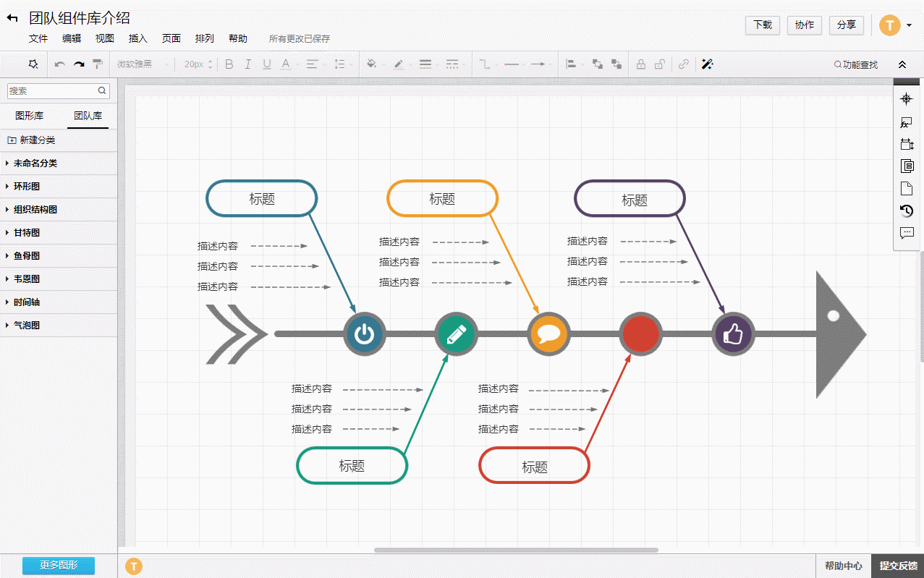Open the 页面 menu
Screen dimensions: 924x578
click(x=171, y=39)
